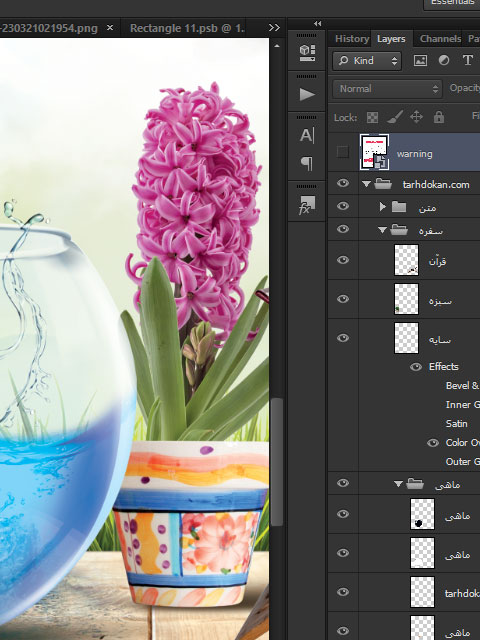Click the Opacity label in Layers

[x=464, y=88]
